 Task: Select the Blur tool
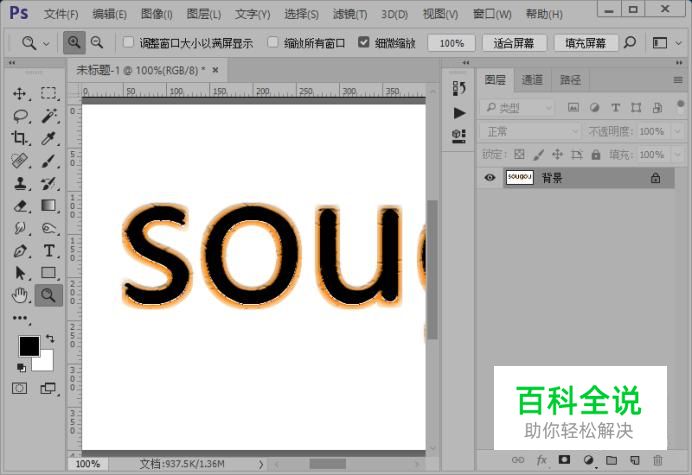(x=20, y=228)
